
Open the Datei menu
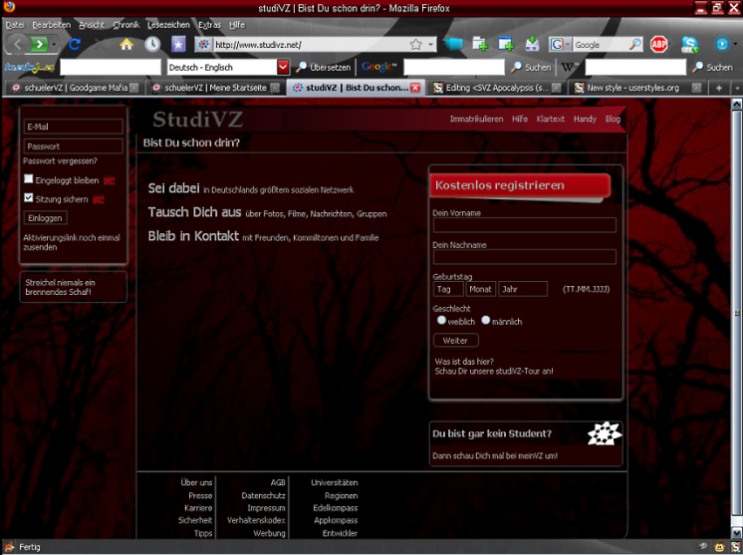pos(15,25)
